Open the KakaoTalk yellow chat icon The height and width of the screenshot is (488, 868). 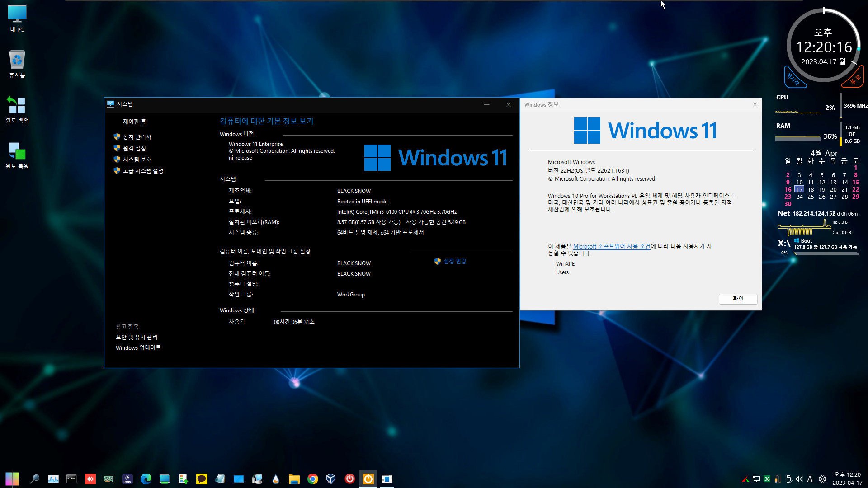[202, 479]
